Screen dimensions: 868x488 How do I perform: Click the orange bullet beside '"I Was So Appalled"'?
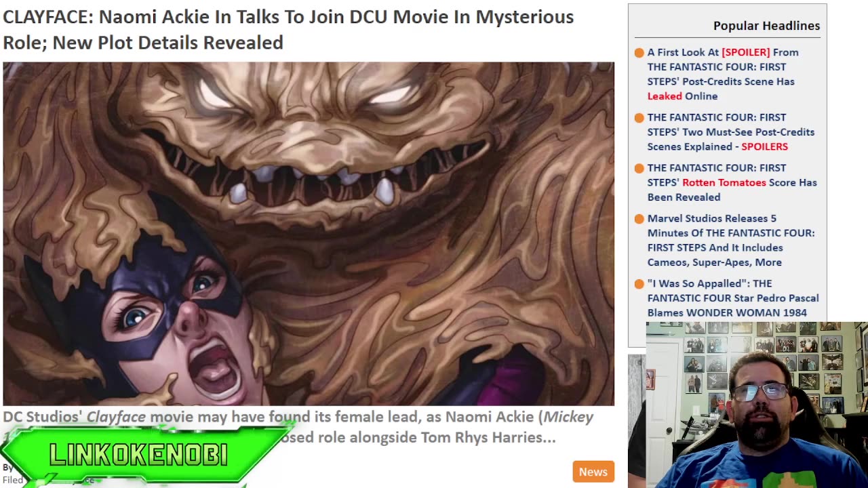(x=639, y=284)
